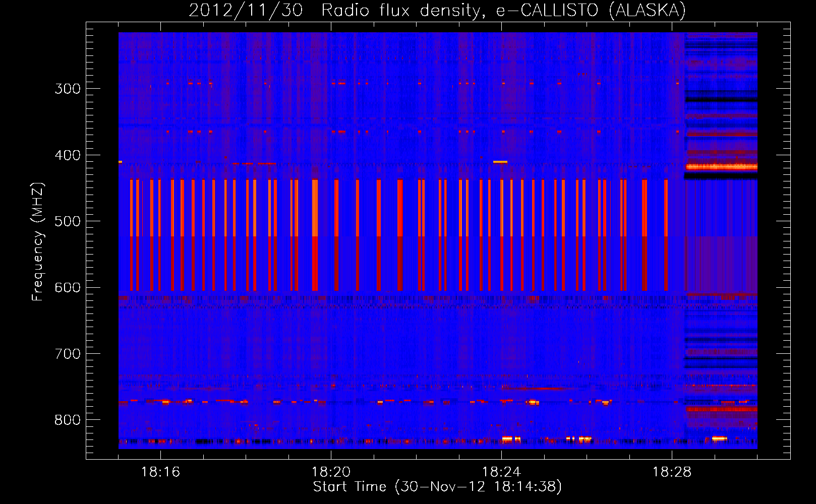Click the 800 frequency tick label

[x=68, y=420]
